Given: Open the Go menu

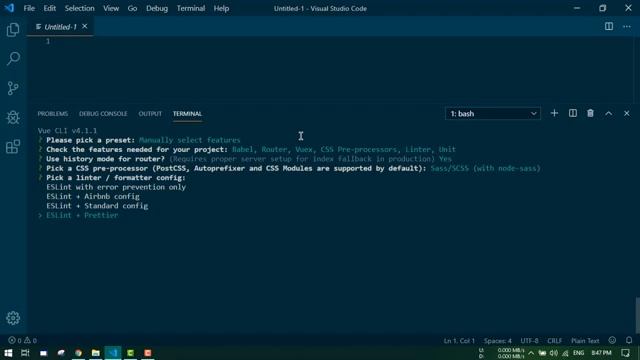Looking at the screenshot, I should [x=132, y=8].
